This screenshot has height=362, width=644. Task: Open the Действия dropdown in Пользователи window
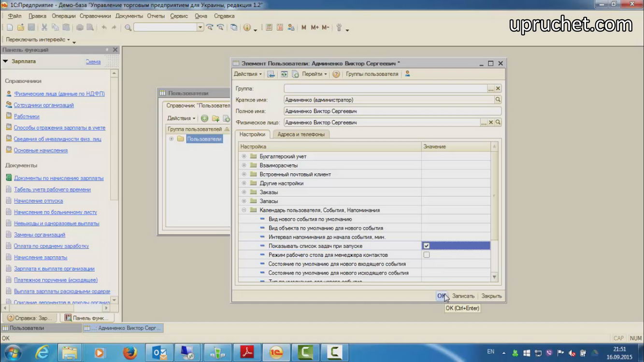point(181,118)
